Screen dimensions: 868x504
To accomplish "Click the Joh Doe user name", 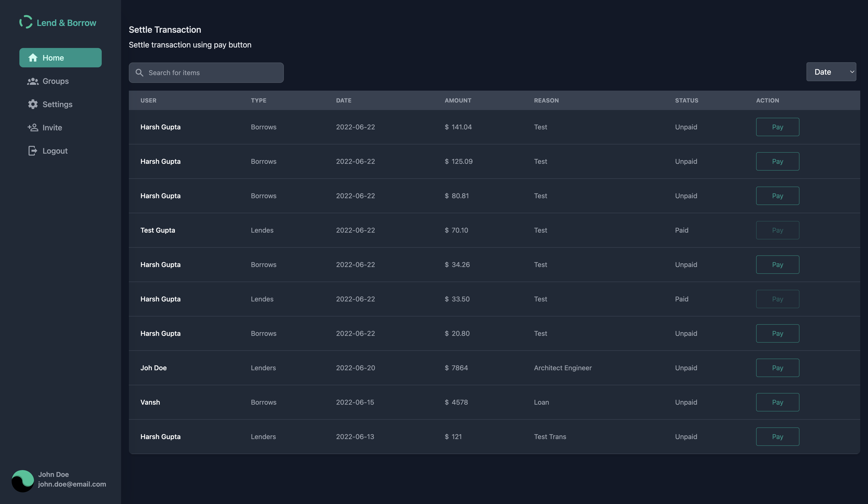I will (153, 368).
